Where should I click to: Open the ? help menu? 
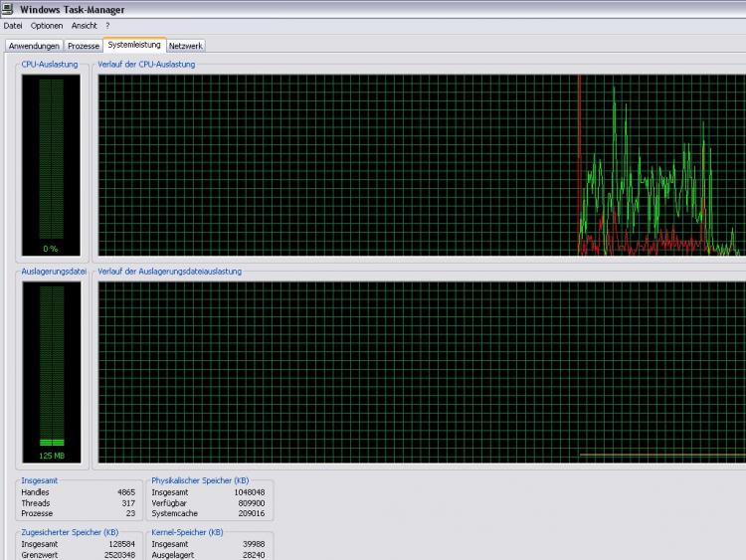(x=107, y=26)
